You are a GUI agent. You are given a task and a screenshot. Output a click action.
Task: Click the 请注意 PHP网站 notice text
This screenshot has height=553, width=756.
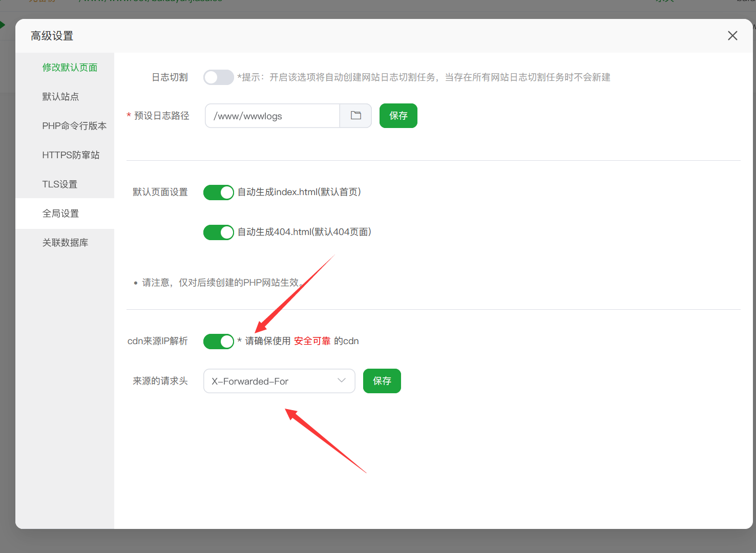click(x=223, y=283)
